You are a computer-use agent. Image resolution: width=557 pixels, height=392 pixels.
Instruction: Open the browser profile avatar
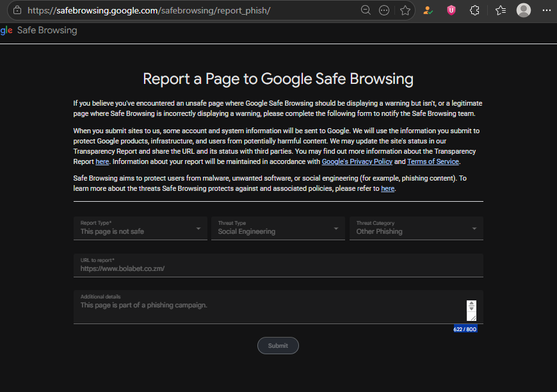(523, 10)
